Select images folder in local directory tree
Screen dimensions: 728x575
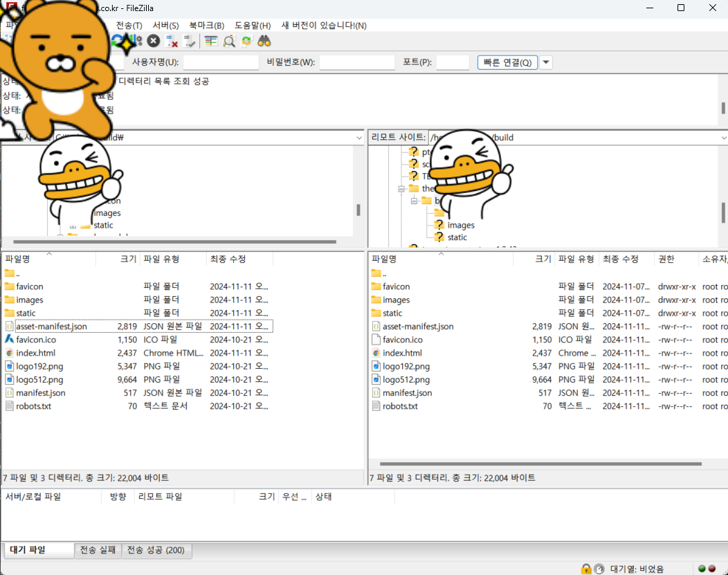(107, 213)
